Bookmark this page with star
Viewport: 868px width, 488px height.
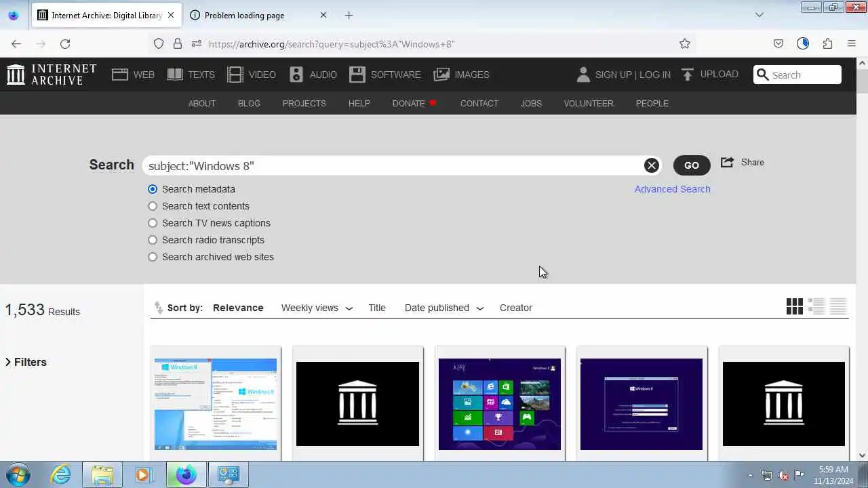click(685, 43)
